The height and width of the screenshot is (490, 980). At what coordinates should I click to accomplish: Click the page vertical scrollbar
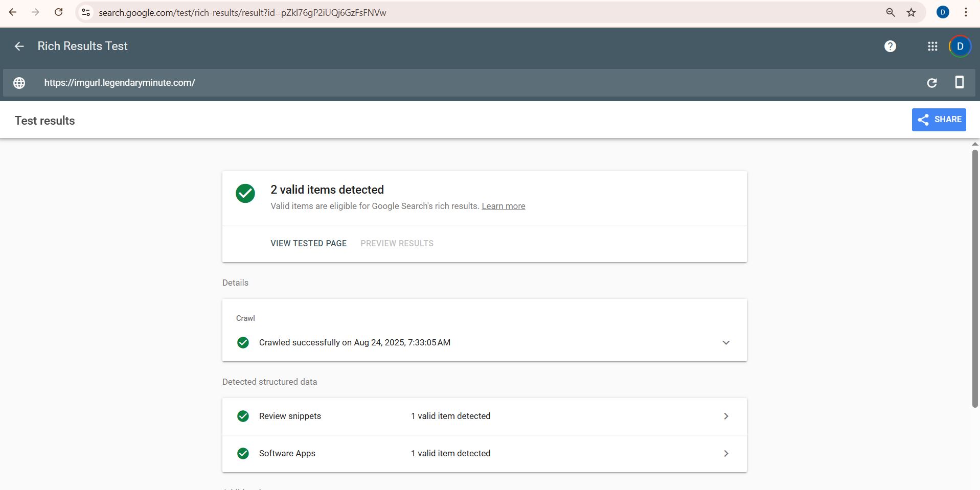[x=975, y=278]
